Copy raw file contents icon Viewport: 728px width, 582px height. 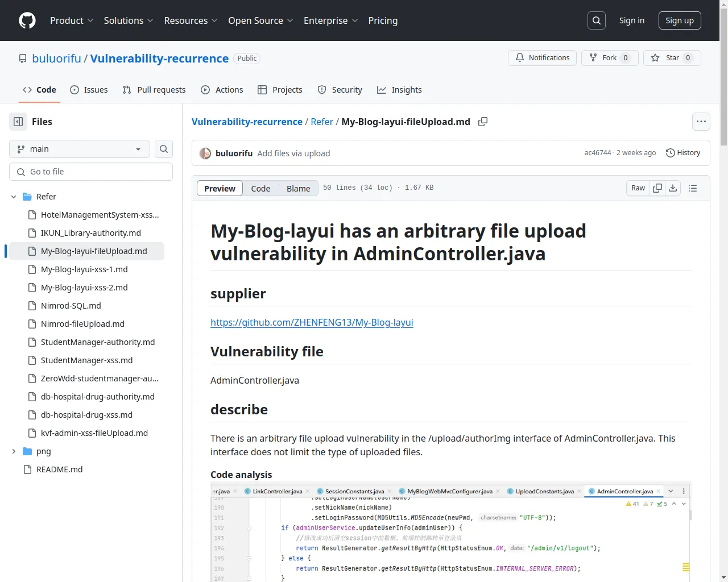pyautogui.click(x=657, y=188)
